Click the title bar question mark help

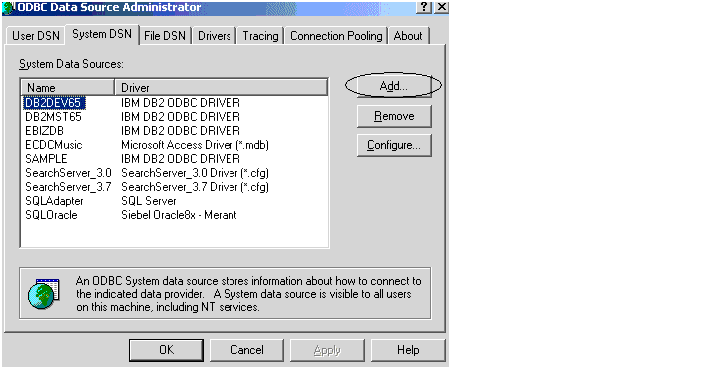tap(424, 7)
